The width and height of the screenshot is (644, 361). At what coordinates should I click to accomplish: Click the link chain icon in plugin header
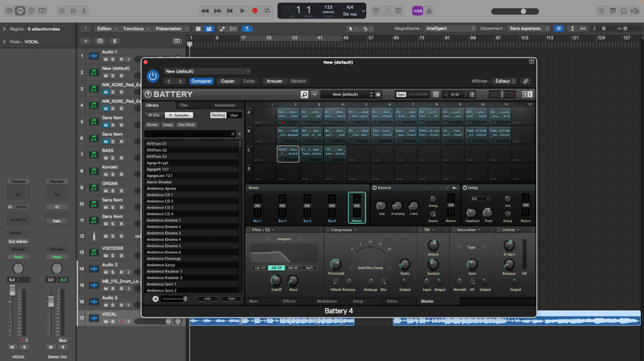525,81
